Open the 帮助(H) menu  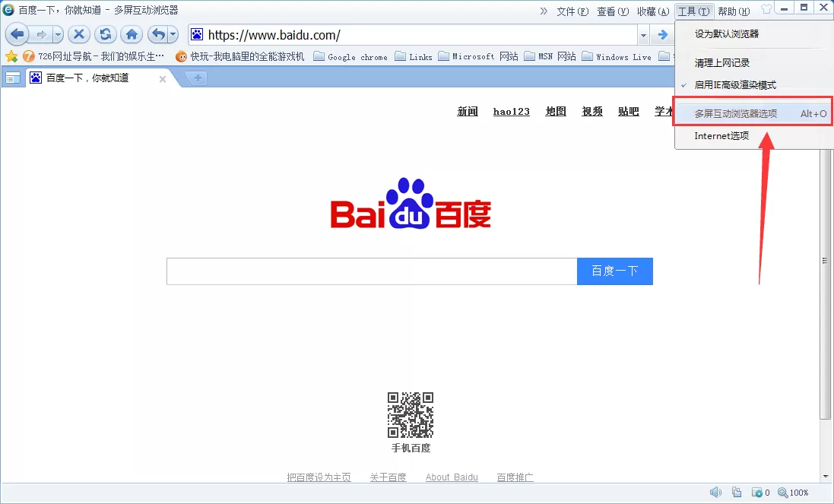734,11
